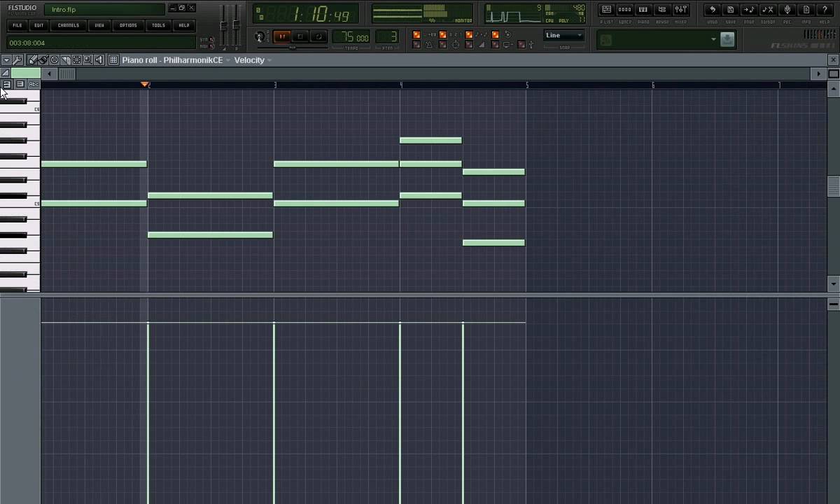Viewport: 840px width, 504px height.
Task: Click the REC microphone icon
Action: [x=787, y=10]
